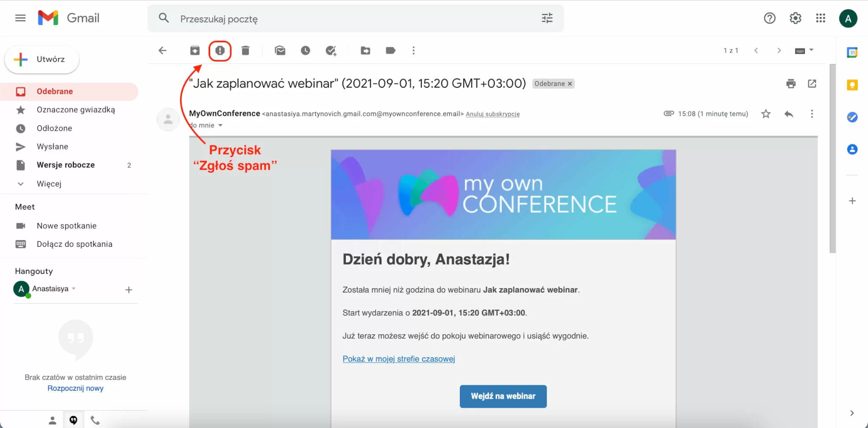Mark the email as unread
Screen dimensions: 868x428
[280, 50]
